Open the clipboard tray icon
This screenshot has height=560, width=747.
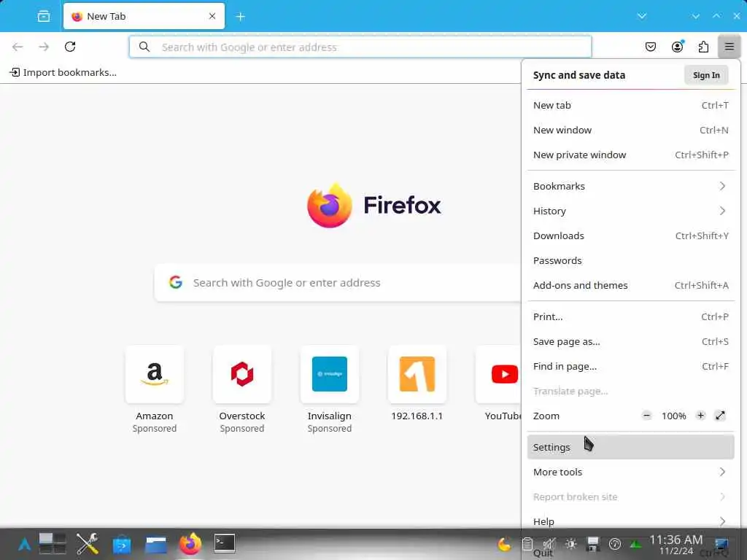tap(527, 544)
